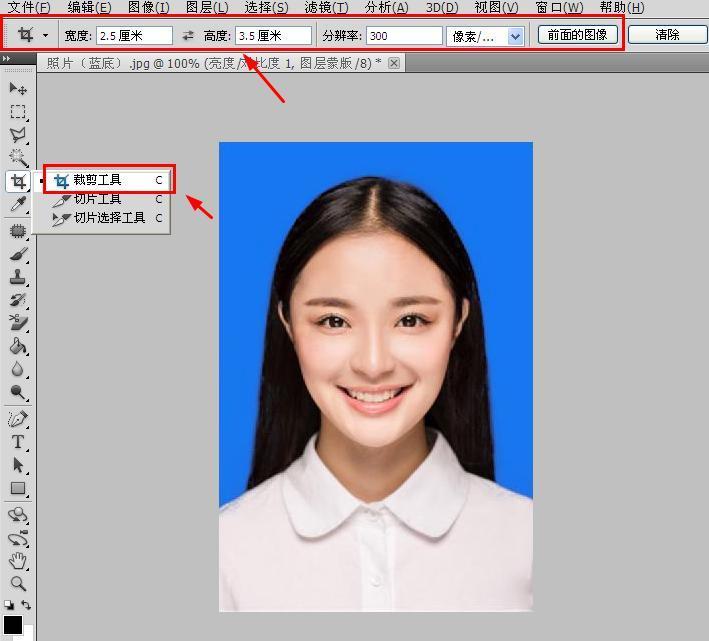The height and width of the screenshot is (641, 709).
Task: Select the Move tool
Action: point(18,88)
